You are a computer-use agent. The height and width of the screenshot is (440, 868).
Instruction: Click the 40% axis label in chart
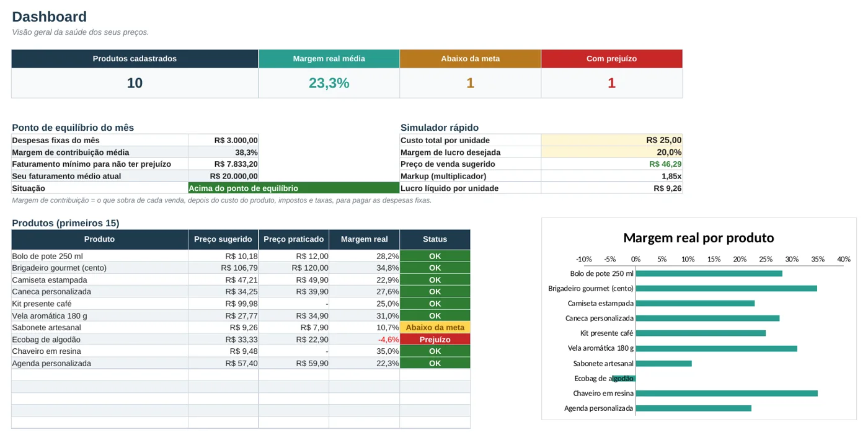[x=844, y=259]
